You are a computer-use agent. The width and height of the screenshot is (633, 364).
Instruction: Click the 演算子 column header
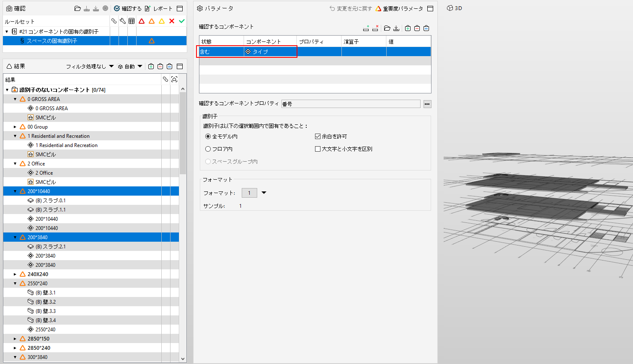click(x=364, y=41)
